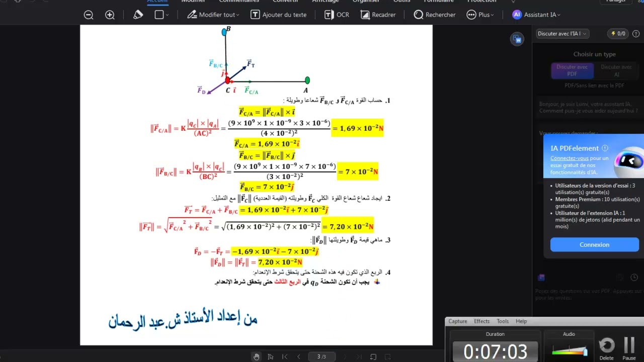Viewport: 644px width, 362px height.
Task: Click the 0/0 lightning credits indicator
Action: [x=618, y=34]
